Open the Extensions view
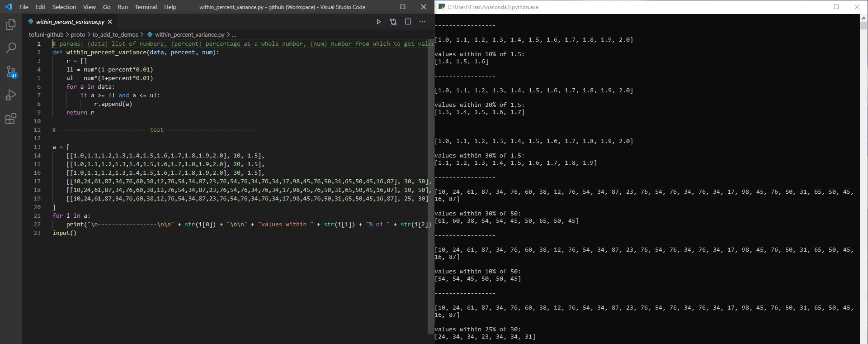 pos(11,119)
